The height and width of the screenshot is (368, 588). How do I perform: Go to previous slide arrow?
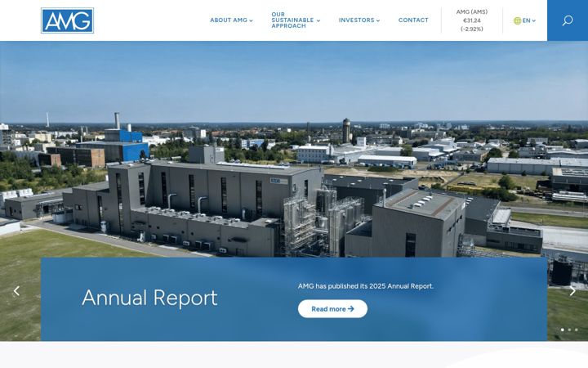pos(16,290)
